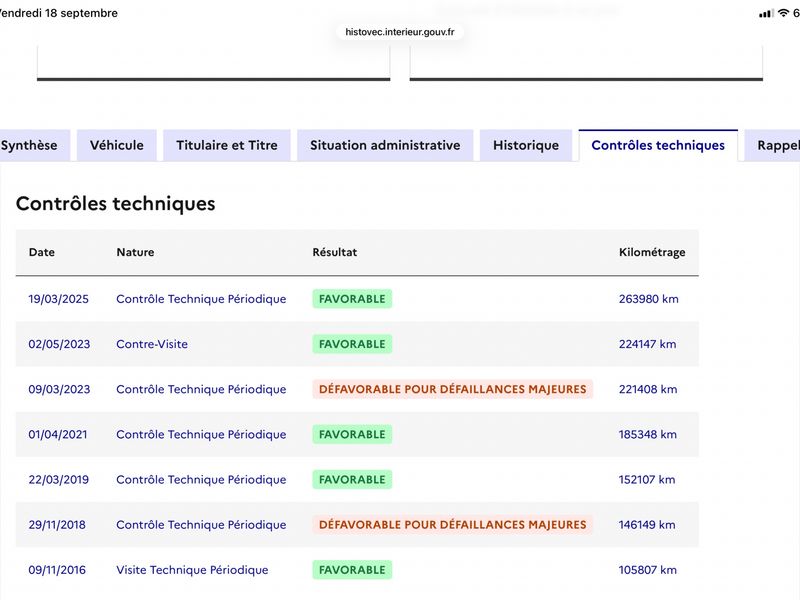
Task: Tap the Wi-Fi status icon
Action: coord(783,13)
